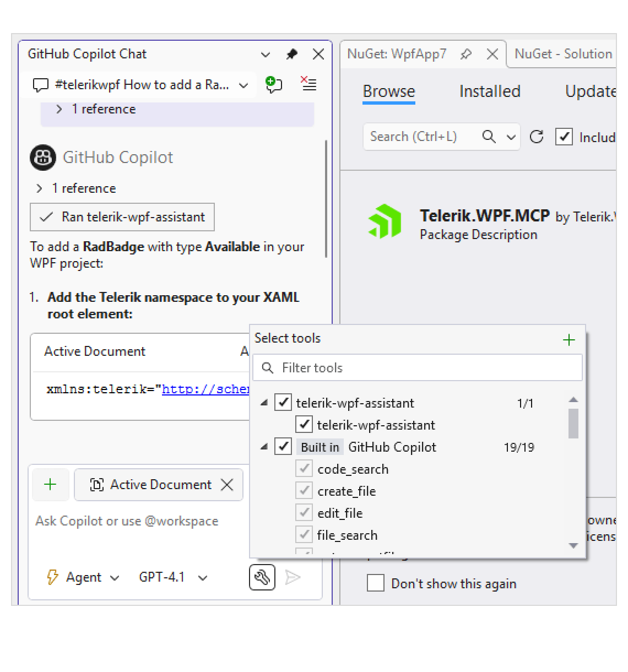
Task: Add a new tool via the plus icon
Action: point(568,340)
